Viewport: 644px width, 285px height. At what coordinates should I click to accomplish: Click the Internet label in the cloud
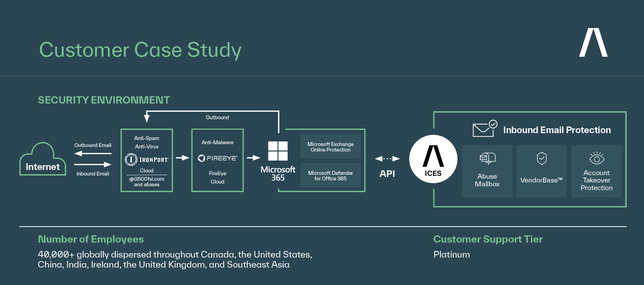point(43,167)
